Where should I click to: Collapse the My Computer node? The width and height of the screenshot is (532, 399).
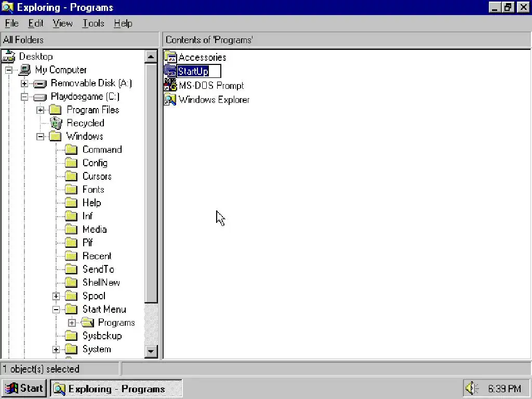tap(8, 70)
